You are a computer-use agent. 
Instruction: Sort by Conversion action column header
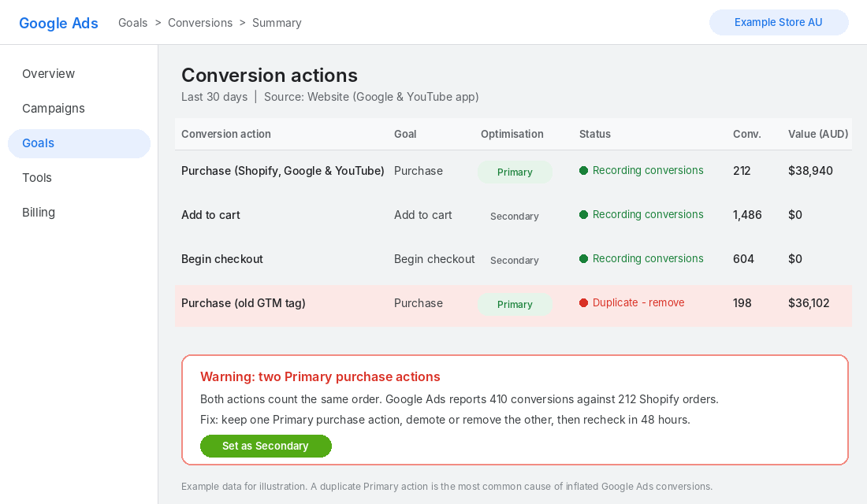point(226,134)
